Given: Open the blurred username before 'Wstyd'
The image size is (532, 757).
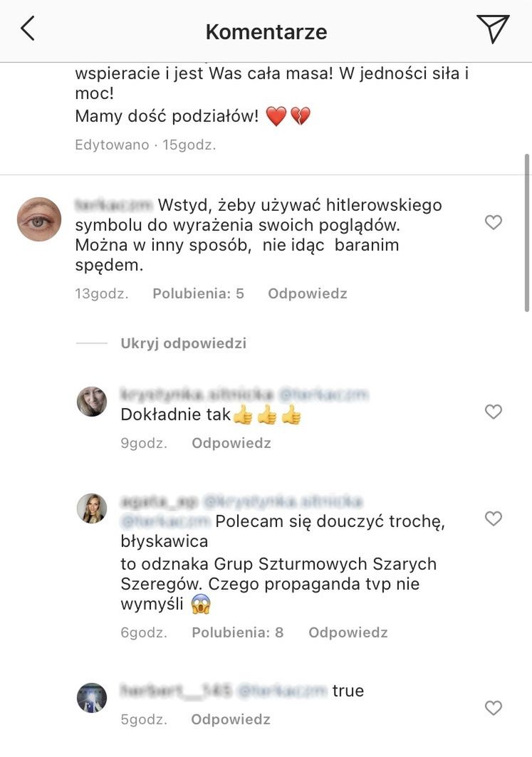Looking at the screenshot, I should click(114, 205).
